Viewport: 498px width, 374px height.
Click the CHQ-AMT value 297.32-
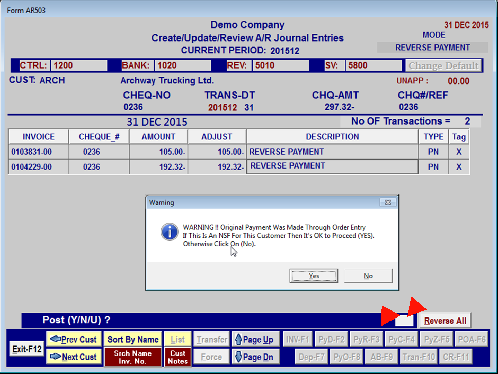339,107
